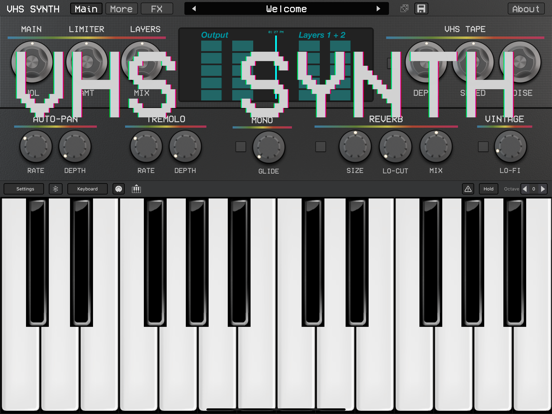Switch to the More tab
This screenshot has height=414, width=552.
click(x=121, y=8)
